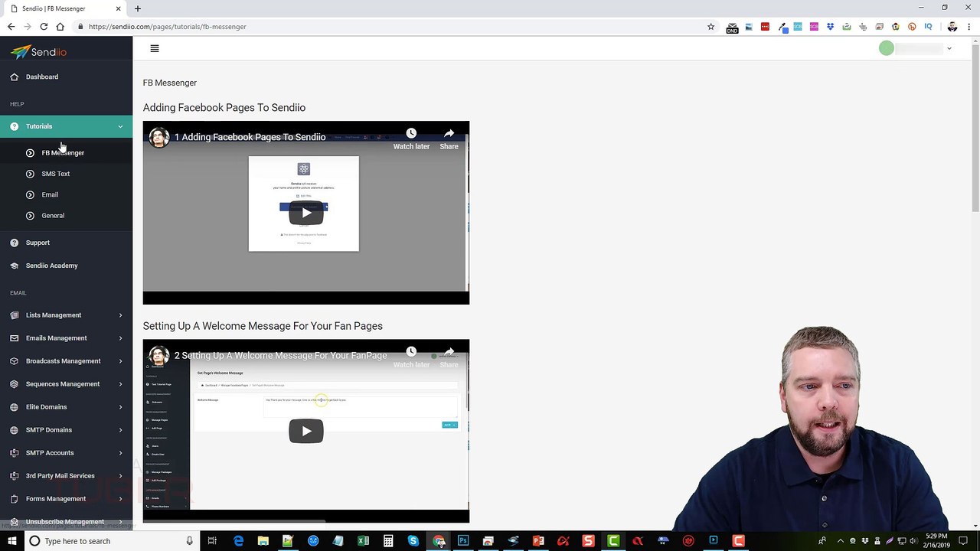Go back using the browser back arrow
This screenshot has width=980, height=551.
11,27
